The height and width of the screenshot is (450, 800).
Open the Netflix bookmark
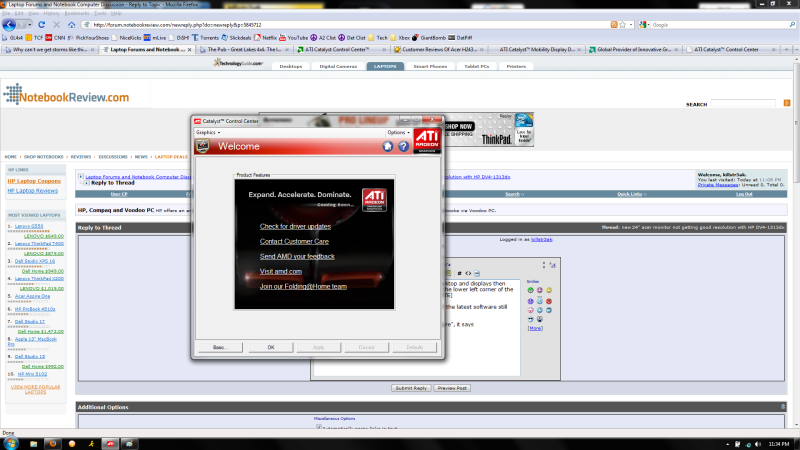click(265, 38)
